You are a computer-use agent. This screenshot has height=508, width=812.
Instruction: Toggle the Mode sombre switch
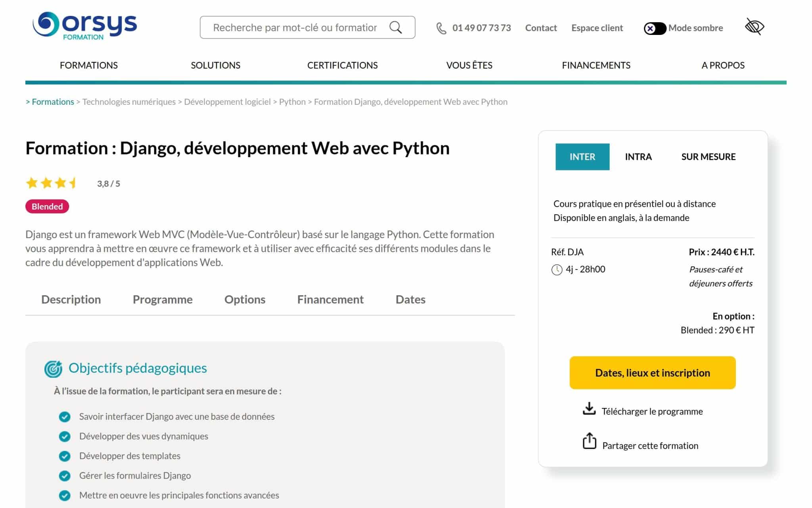click(655, 29)
